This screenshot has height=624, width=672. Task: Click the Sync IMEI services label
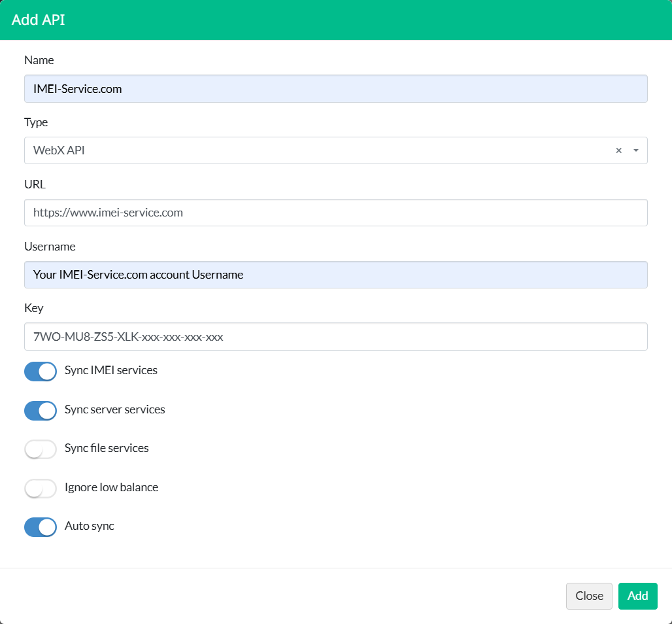coord(111,370)
